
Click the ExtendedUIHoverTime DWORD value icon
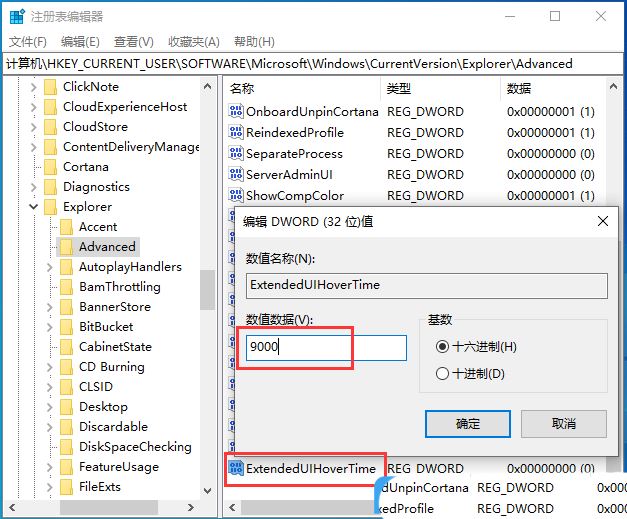pos(236,468)
